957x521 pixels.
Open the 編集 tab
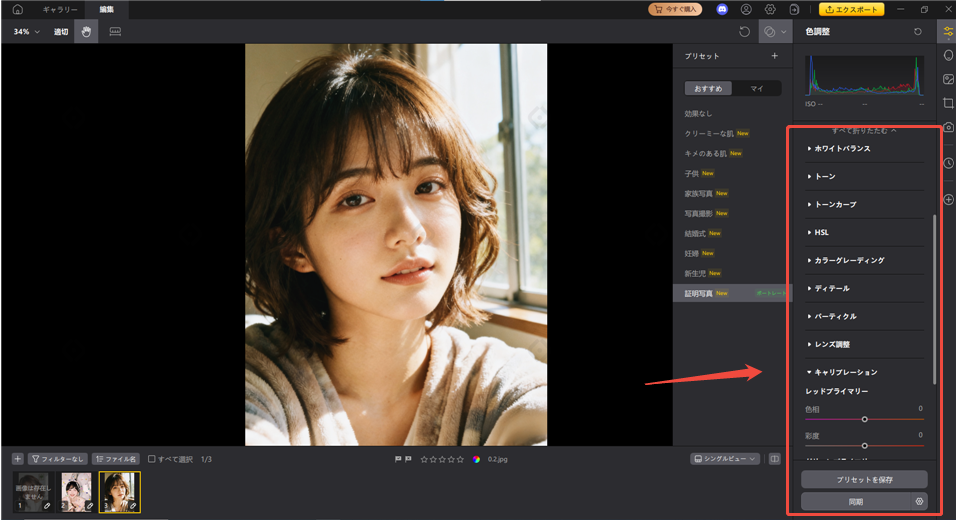(107, 9)
